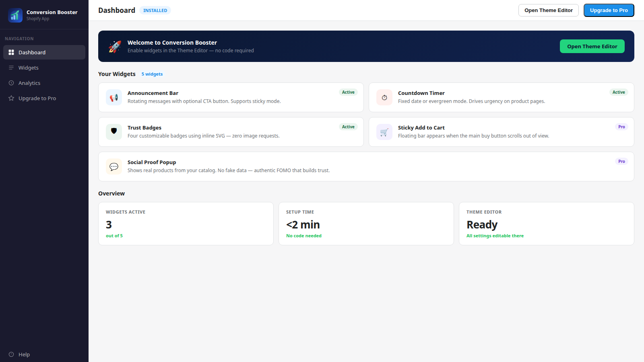Click the Analytics clock icon in sidebar
Viewport: 644px width, 362px height.
coord(11,83)
